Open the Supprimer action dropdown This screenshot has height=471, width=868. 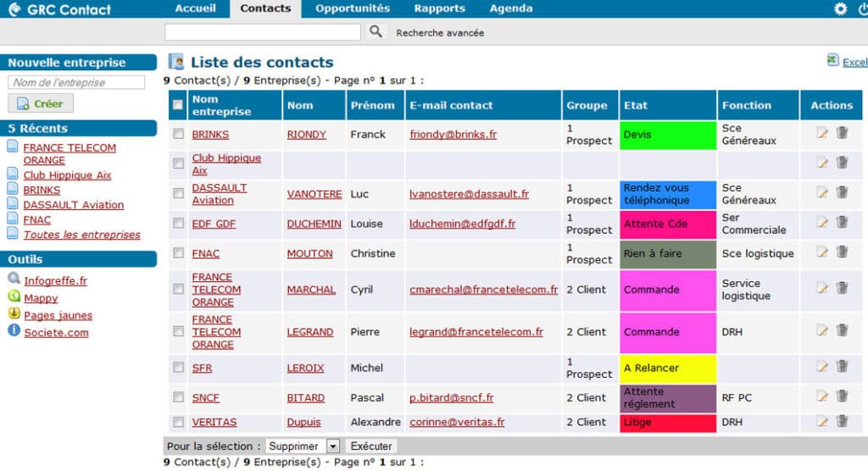[x=303, y=446]
